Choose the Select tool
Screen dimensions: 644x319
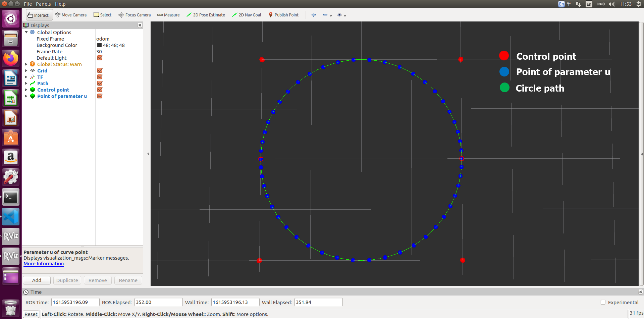click(102, 15)
